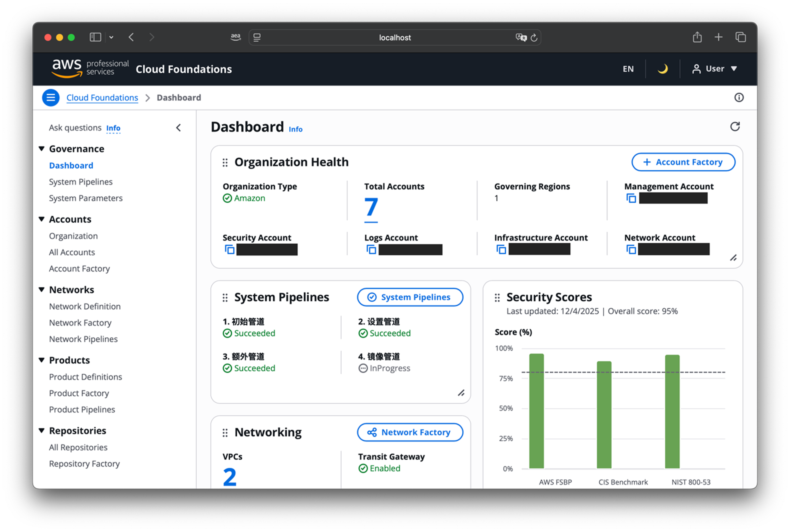790x532 pixels.
Task: Open System Parameters in sidebar
Action: [x=86, y=198]
